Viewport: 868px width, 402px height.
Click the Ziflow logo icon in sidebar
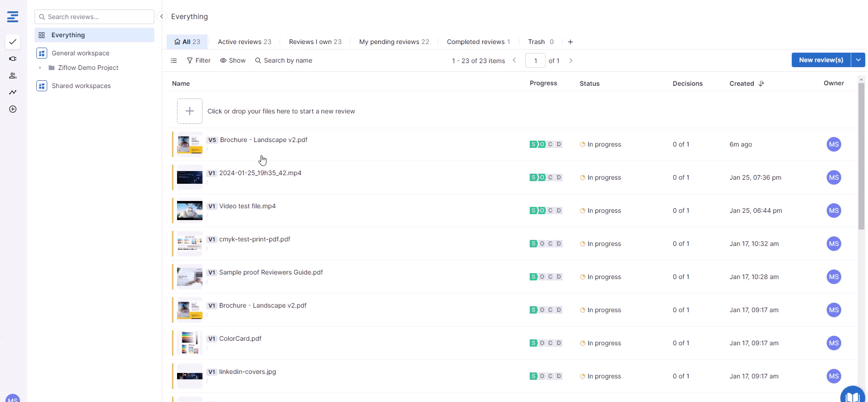(13, 17)
